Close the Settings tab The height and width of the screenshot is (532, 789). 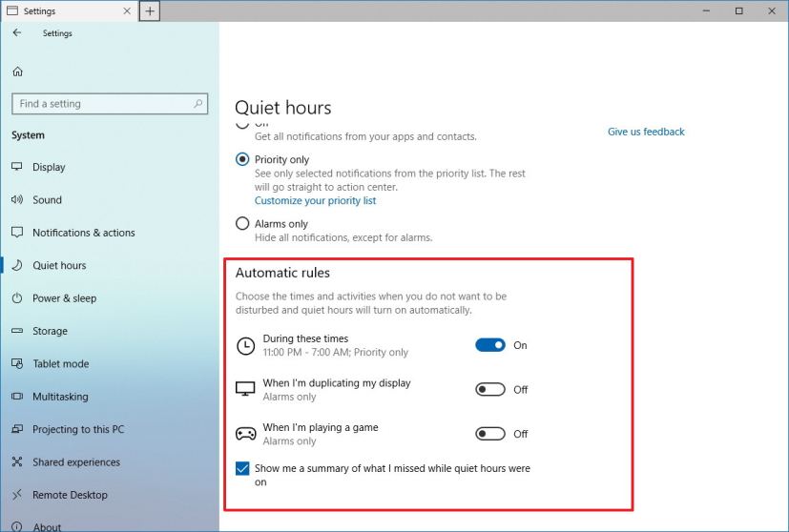click(x=127, y=11)
